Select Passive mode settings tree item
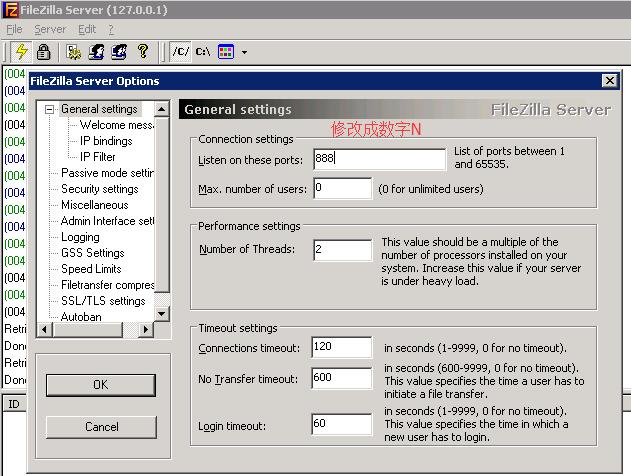631x476 pixels. click(x=107, y=173)
